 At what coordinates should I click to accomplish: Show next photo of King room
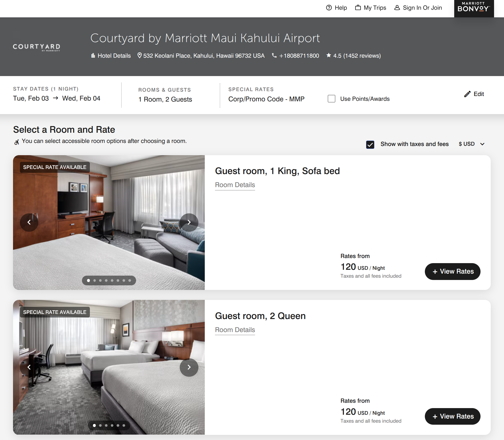click(x=189, y=222)
